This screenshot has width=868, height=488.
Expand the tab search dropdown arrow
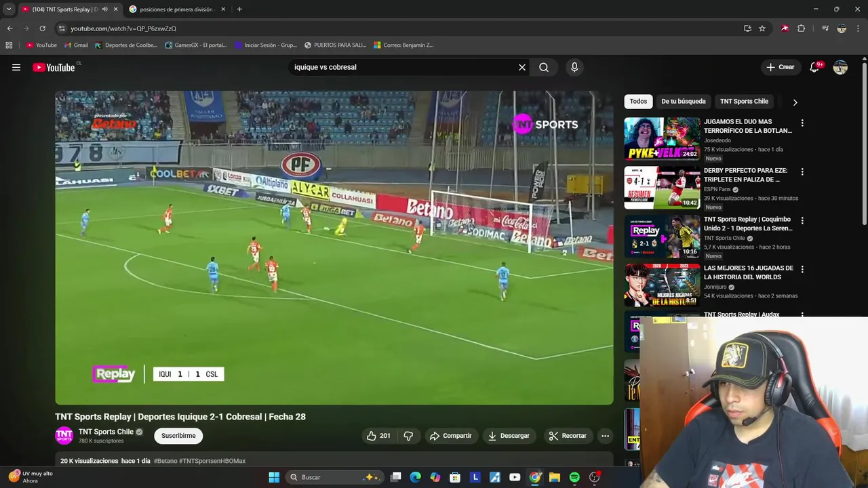coord(9,9)
